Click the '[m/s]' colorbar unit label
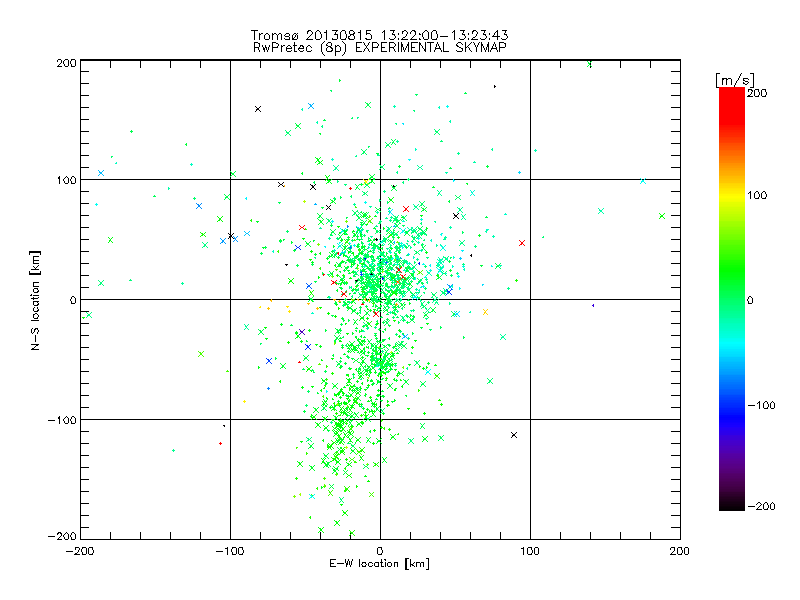Screen dimensions: 800x600 click(x=735, y=80)
